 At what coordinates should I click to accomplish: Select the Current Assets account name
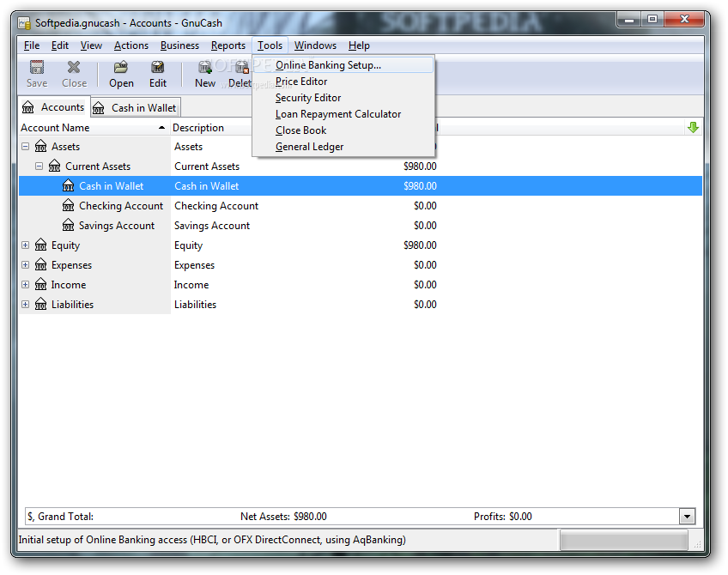(x=98, y=166)
